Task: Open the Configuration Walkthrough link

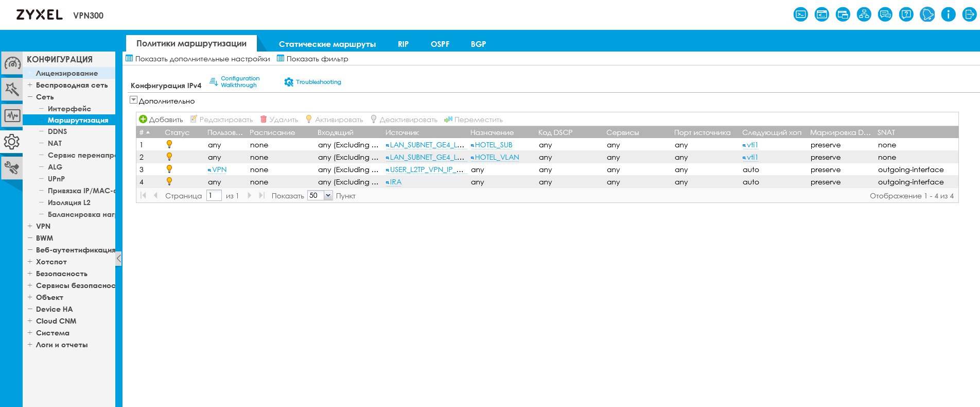Action: [235, 82]
